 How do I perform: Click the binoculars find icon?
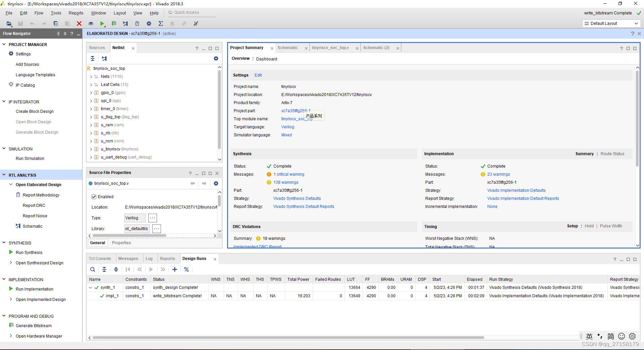tap(91, 24)
